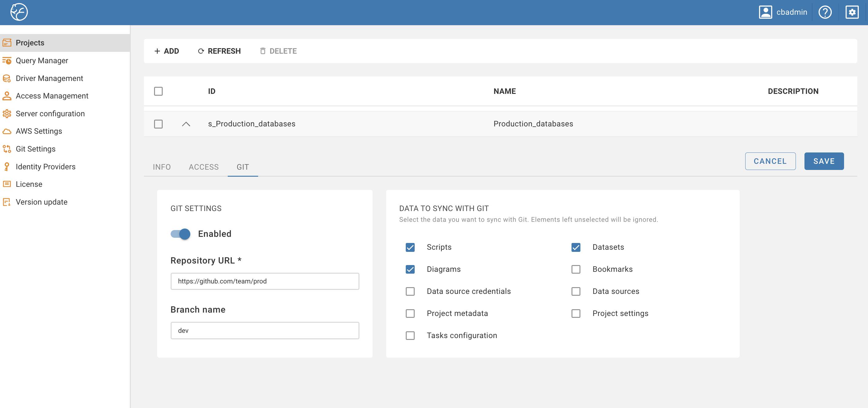Click the CANCEL button
The width and height of the screenshot is (868, 408).
pyautogui.click(x=770, y=161)
